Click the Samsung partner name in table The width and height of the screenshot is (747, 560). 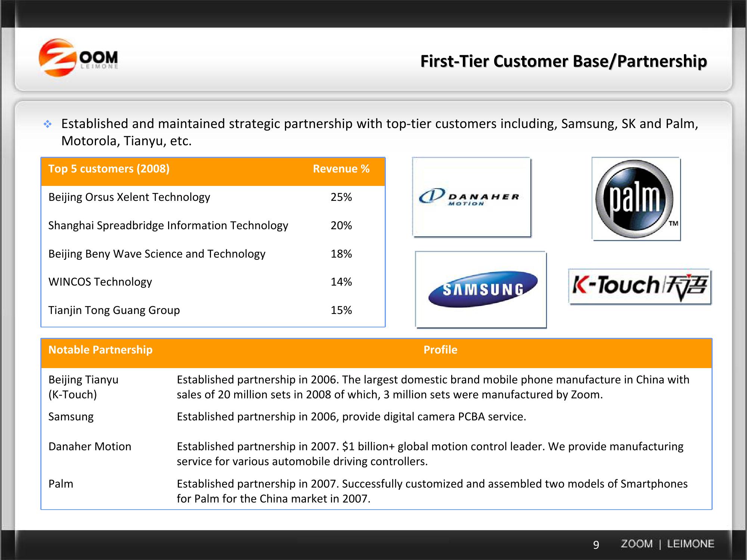click(71, 417)
